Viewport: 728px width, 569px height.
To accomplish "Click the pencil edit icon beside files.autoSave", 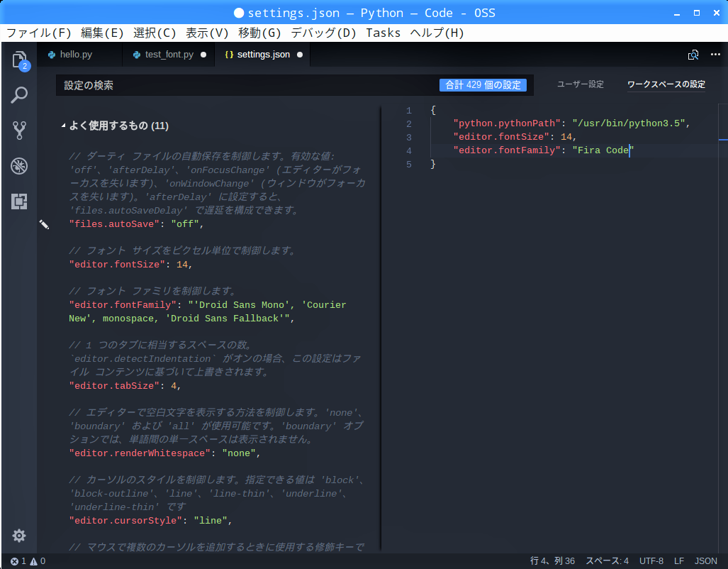I will click(x=44, y=224).
